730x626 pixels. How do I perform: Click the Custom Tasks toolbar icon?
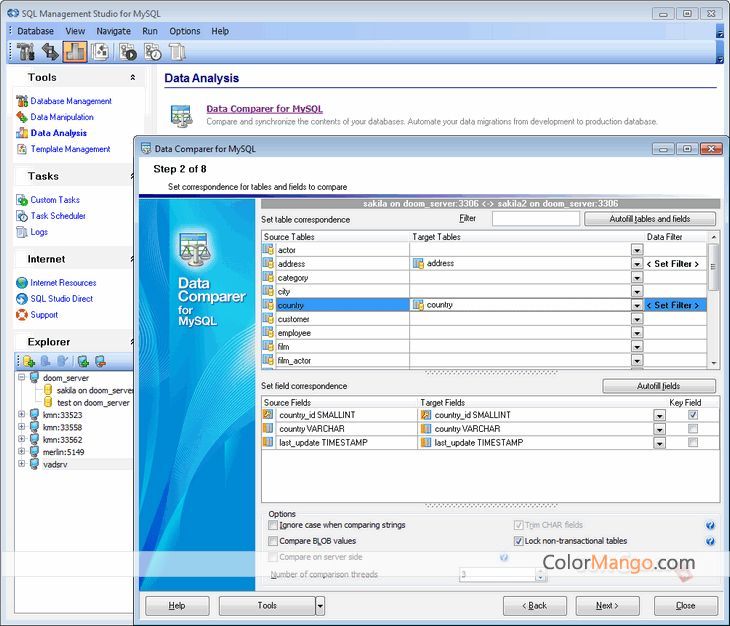click(128, 52)
